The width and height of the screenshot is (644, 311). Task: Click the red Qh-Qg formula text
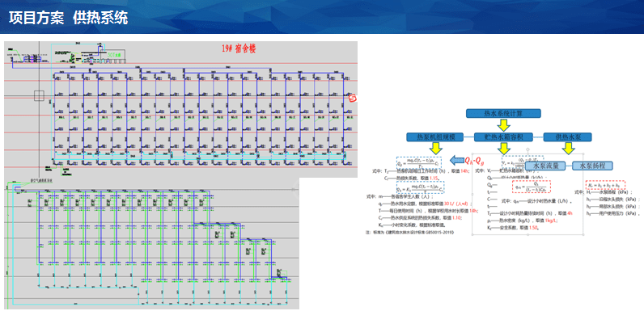pyautogui.click(x=474, y=160)
